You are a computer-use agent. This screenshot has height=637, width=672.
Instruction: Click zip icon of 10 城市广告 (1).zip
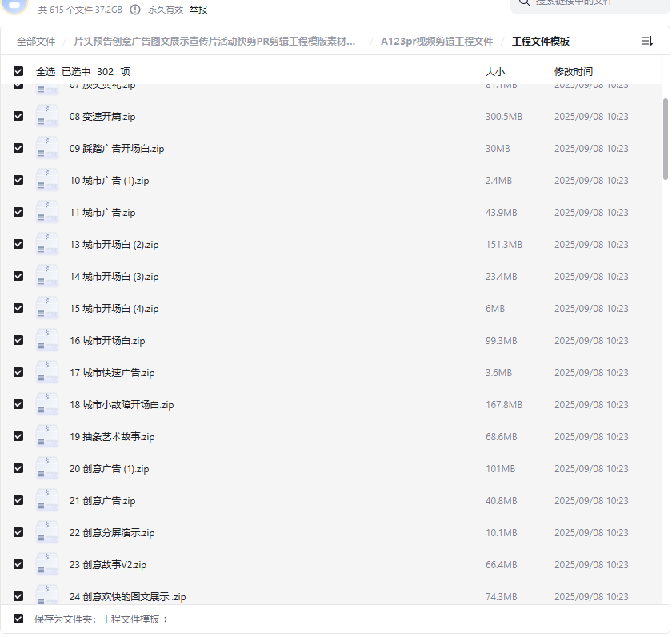pos(46,181)
